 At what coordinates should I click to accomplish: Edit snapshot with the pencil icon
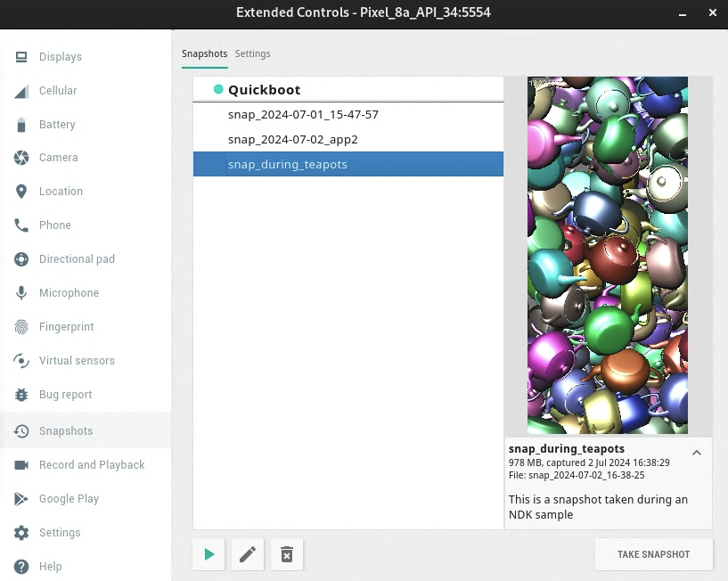[x=248, y=554]
